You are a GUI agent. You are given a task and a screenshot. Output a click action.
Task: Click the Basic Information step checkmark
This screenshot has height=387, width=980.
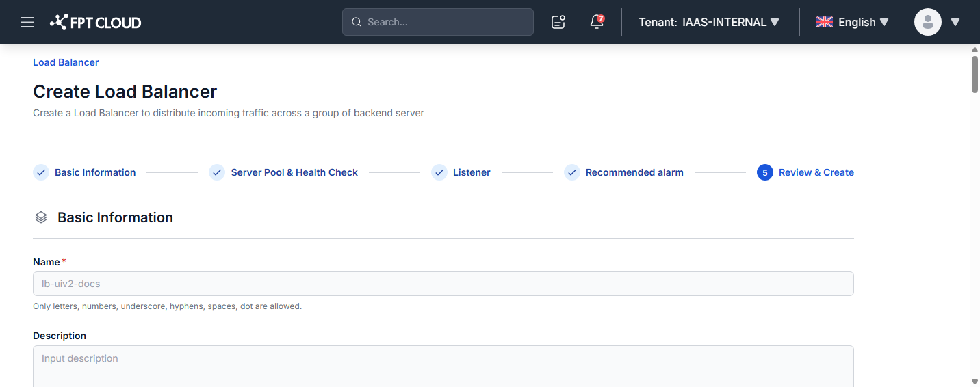coord(41,172)
